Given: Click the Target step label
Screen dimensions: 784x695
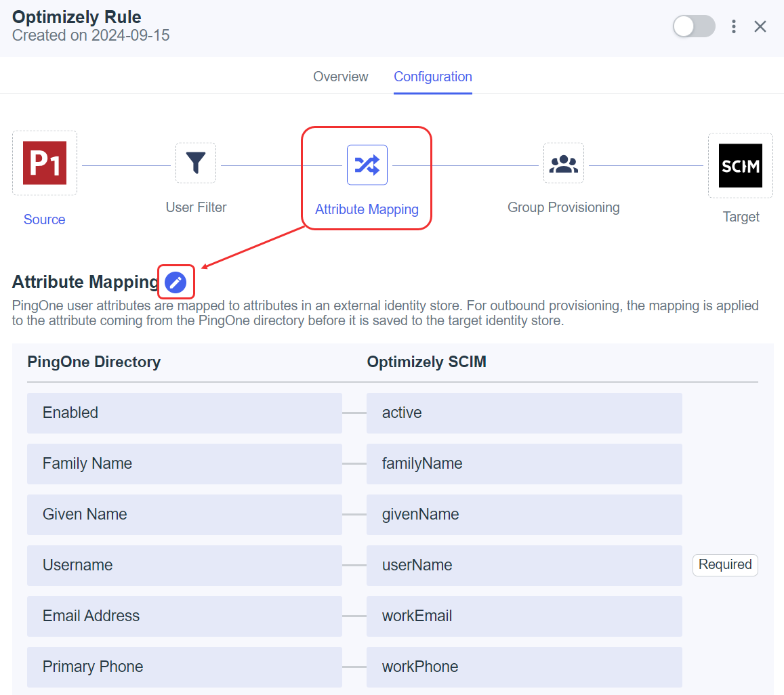Looking at the screenshot, I should (x=741, y=217).
